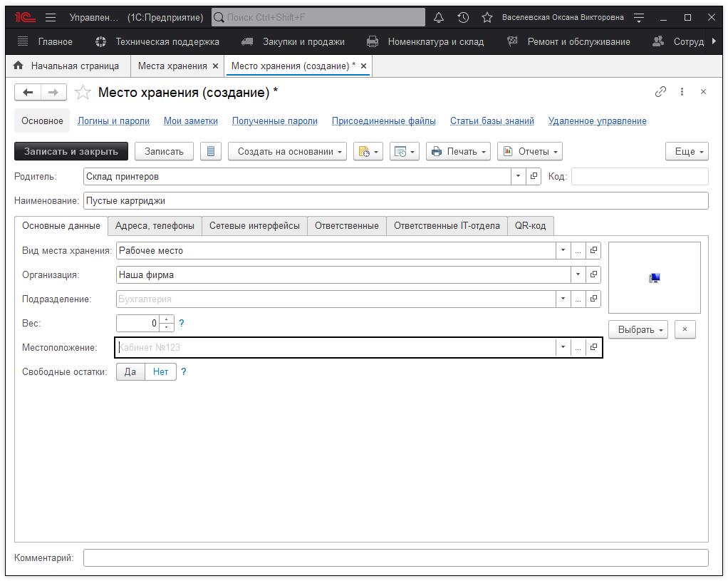The height and width of the screenshot is (581, 728).
Task: Switch to the Сетевые интерфейсы tab
Action: pos(254,226)
